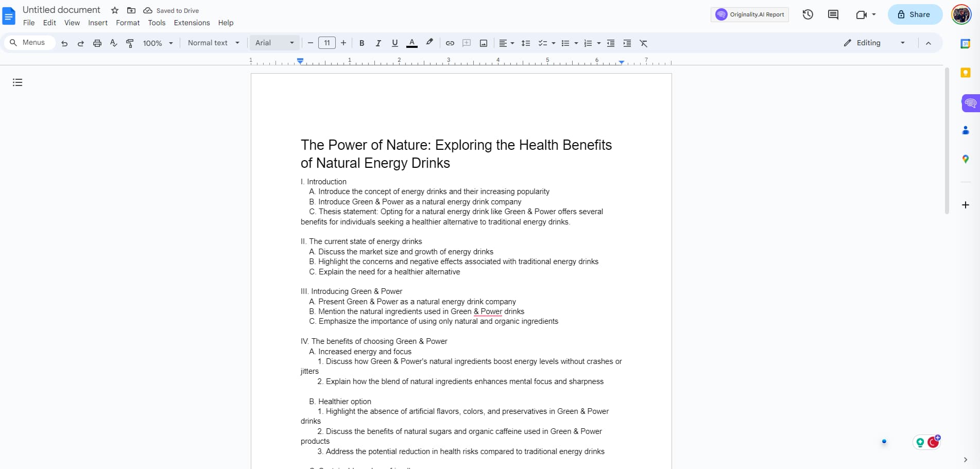Run spelling and grammar check
980x469 pixels.
tap(113, 43)
